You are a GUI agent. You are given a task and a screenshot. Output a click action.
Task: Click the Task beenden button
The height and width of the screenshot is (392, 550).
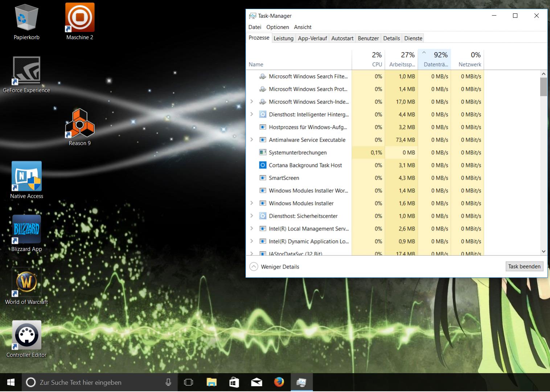click(524, 266)
